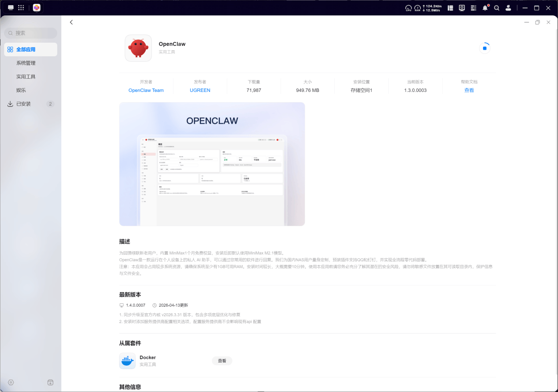Image resolution: width=558 pixels, height=392 pixels.
Task: Open the RAM usage gauge
Action: tap(418, 8)
